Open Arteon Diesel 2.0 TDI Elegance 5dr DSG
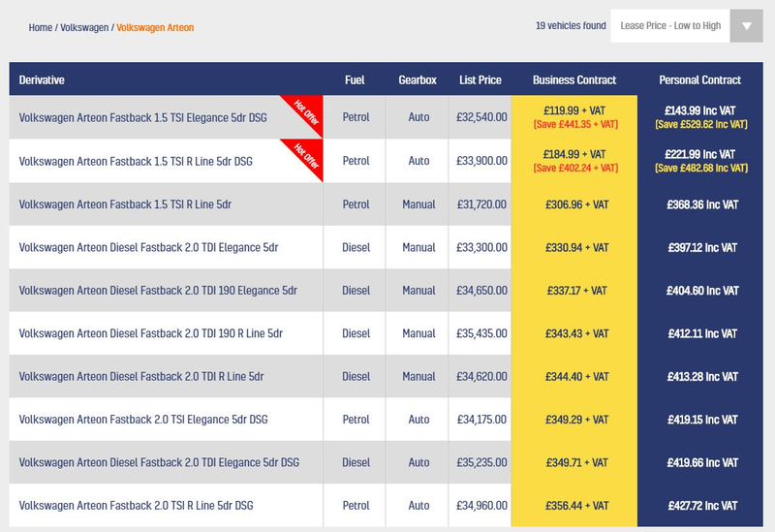The image size is (775, 532). pyautogui.click(x=159, y=462)
